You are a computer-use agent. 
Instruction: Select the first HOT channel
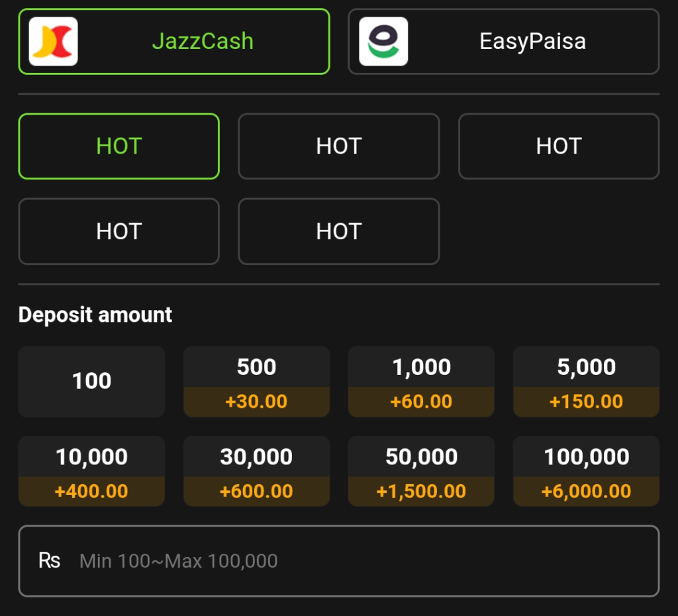click(119, 146)
